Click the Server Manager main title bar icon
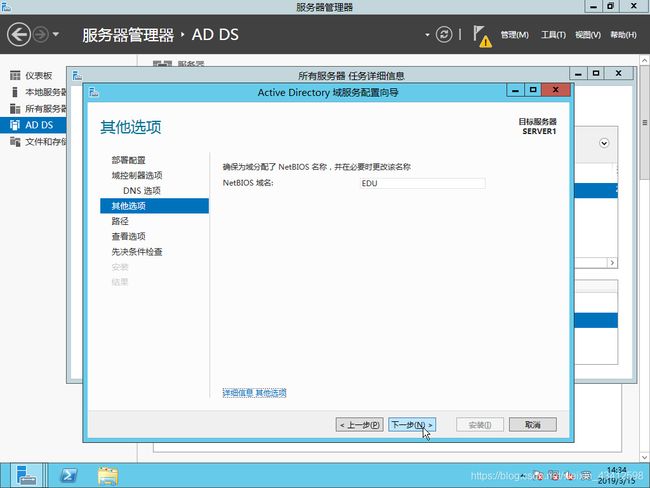 (x=6, y=6)
